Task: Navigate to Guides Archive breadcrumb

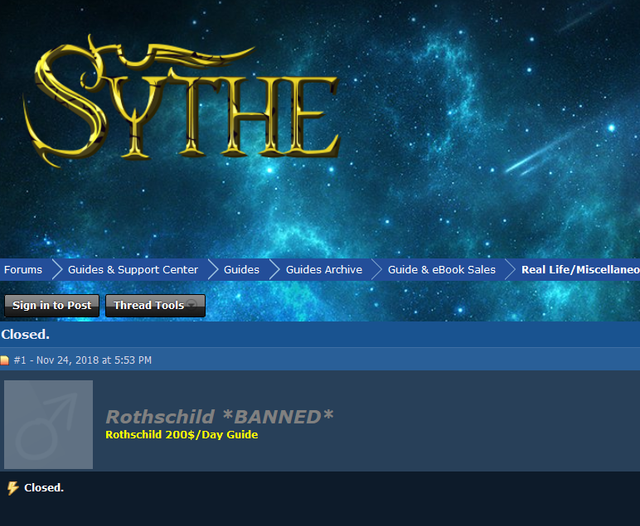Action: 324,270
